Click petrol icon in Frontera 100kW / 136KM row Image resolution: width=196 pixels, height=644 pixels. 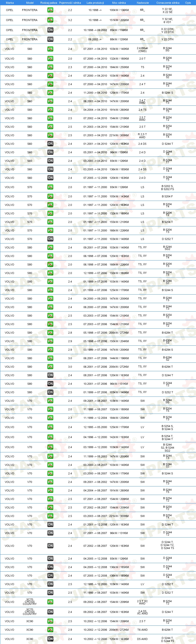(x=50, y=10)
